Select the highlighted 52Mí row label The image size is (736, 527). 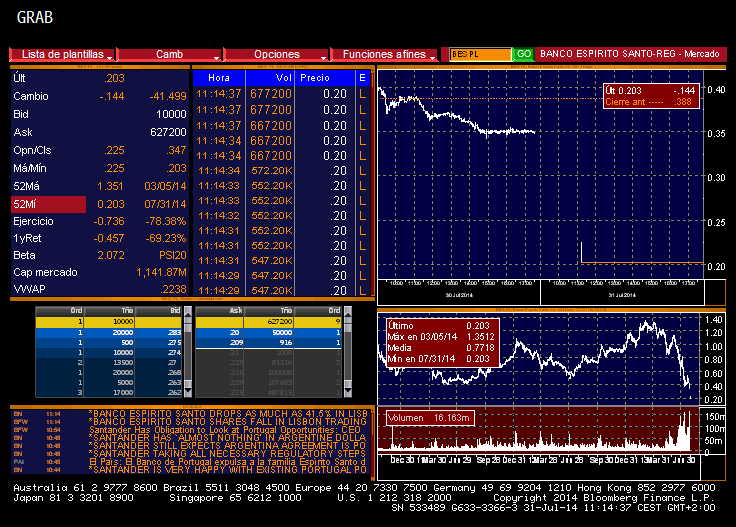coord(48,204)
